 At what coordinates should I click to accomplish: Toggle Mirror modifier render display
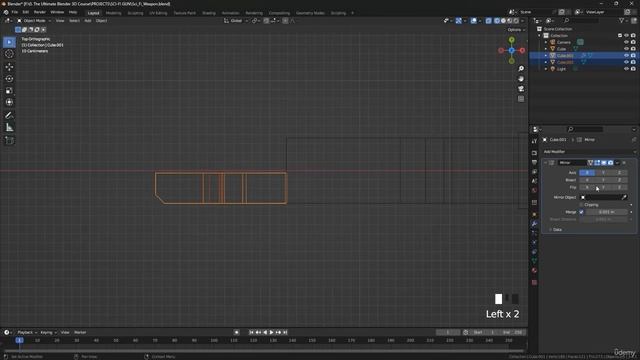point(610,163)
